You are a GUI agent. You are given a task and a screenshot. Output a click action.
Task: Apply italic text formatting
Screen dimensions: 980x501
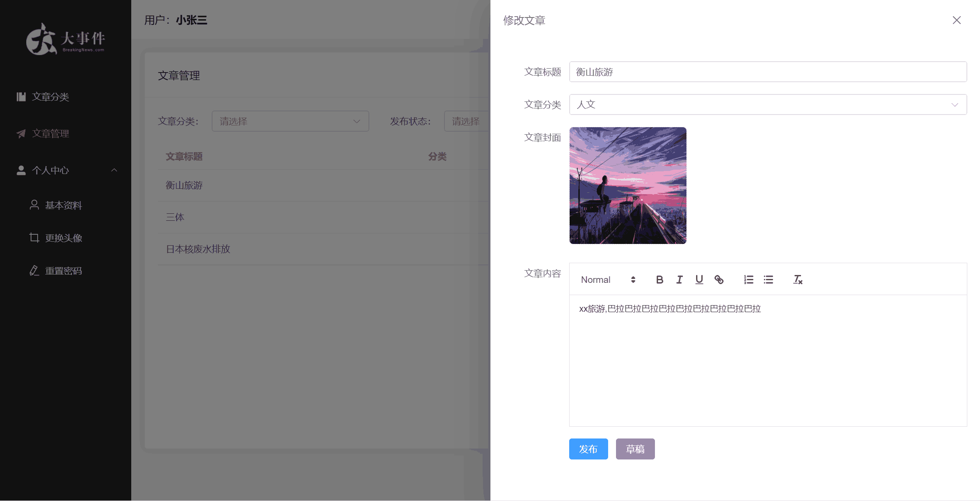[x=679, y=280]
